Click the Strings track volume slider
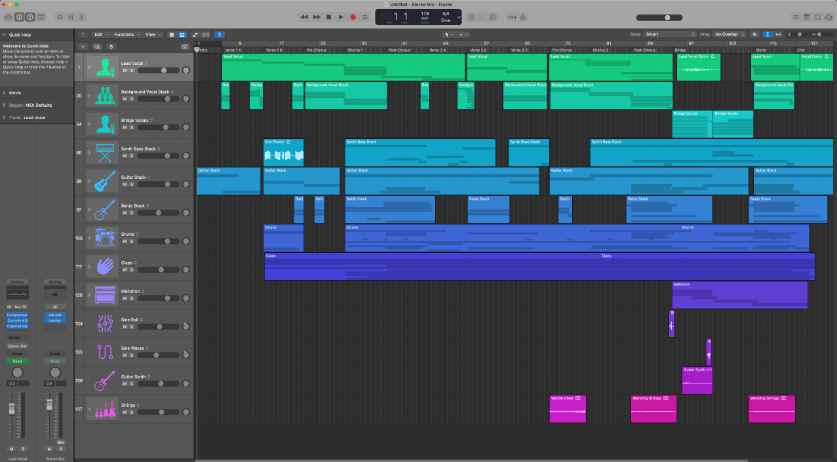The height and width of the screenshot is (462, 837). click(x=158, y=412)
